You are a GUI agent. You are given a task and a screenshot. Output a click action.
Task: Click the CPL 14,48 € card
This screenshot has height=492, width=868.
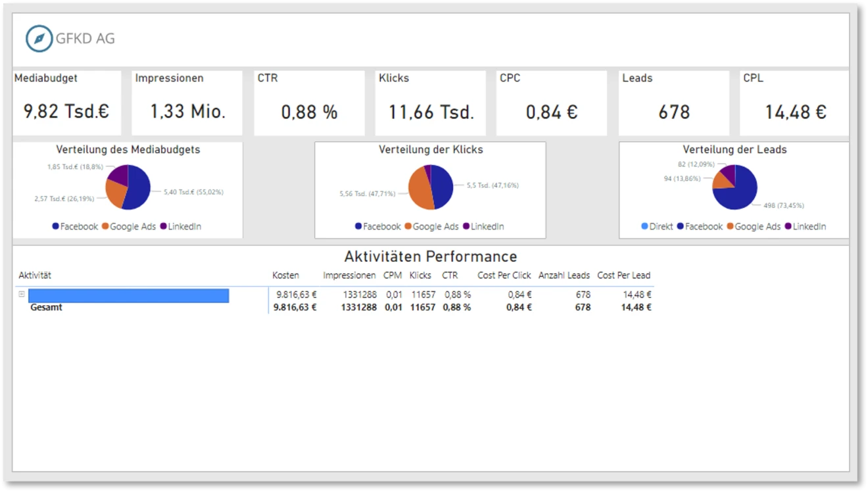(x=794, y=103)
